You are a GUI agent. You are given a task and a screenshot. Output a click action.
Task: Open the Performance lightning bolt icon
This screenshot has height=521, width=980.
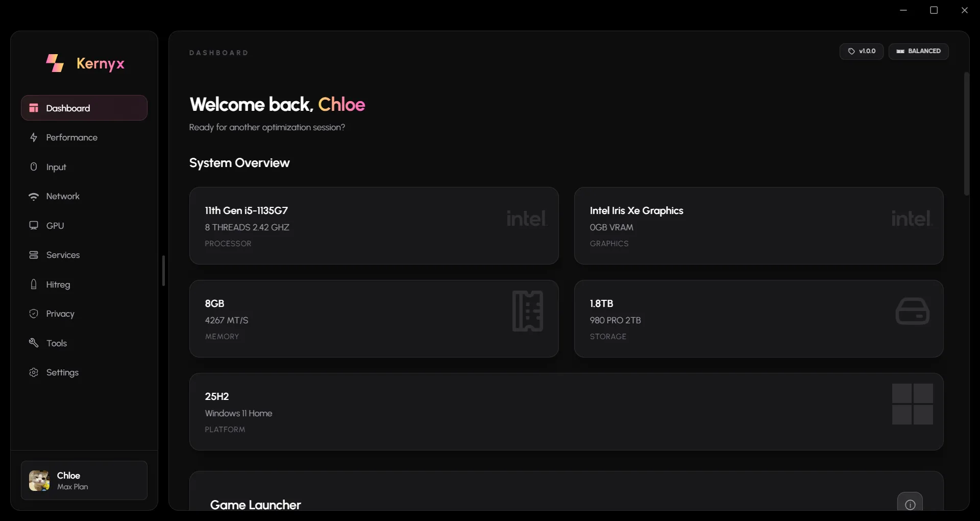(x=34, y=137)
